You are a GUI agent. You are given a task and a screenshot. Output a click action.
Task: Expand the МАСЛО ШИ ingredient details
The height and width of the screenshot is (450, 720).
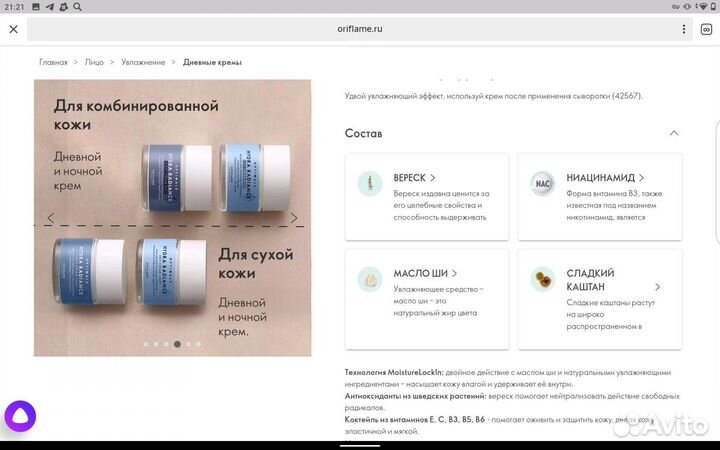coord(425,273)
